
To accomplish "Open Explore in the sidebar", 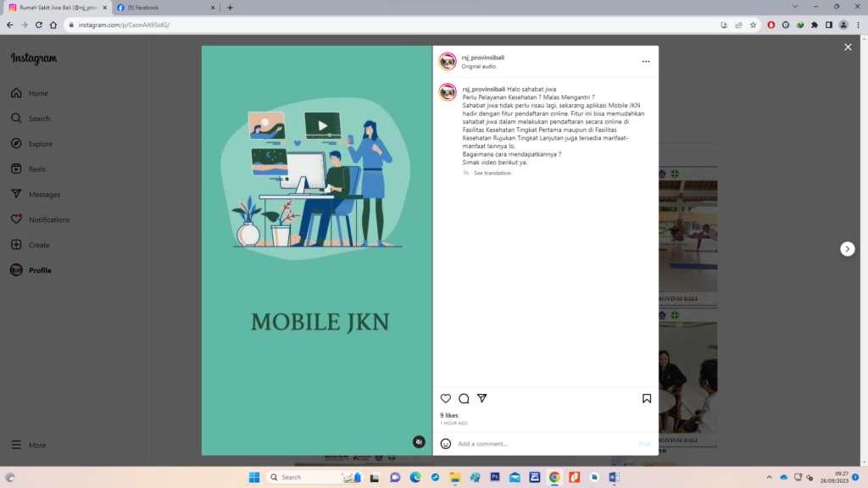I will pyautogui.click(x=31, y=144).
